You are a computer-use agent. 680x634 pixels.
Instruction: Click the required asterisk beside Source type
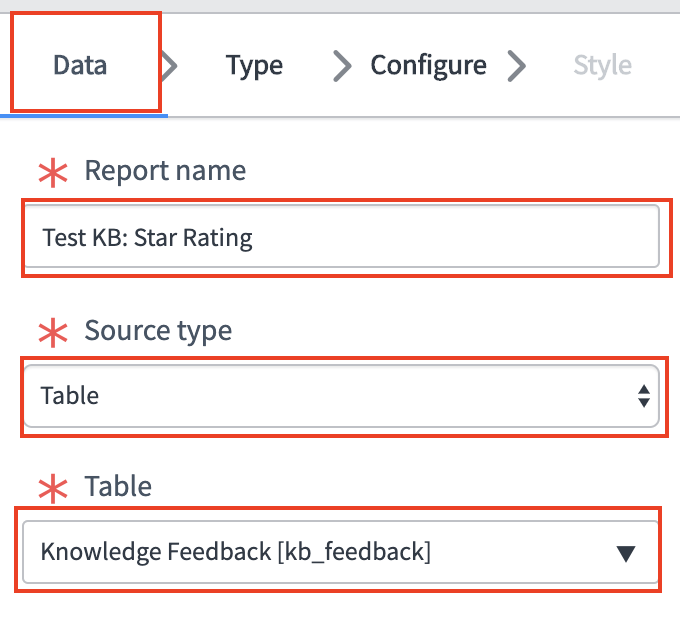click(51, 331)
